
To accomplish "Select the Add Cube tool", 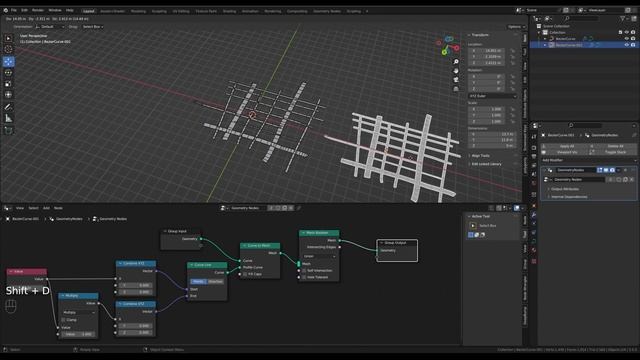I will click(x=8, y=131).
